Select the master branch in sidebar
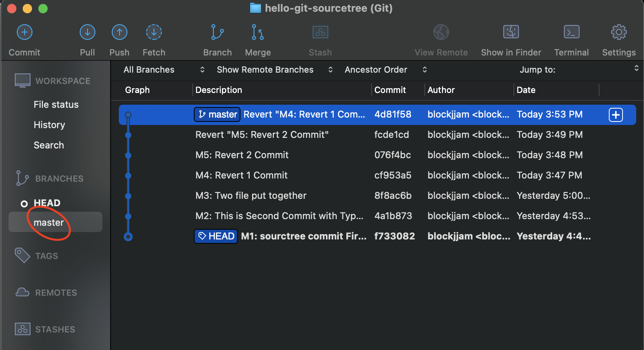Viewport: 644px width, 350px height. (x=49, y=223)
